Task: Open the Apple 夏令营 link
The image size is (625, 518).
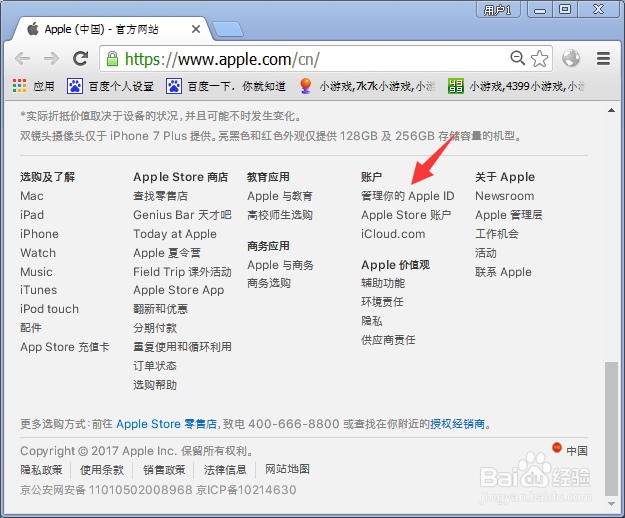Action: click(167, 253)
